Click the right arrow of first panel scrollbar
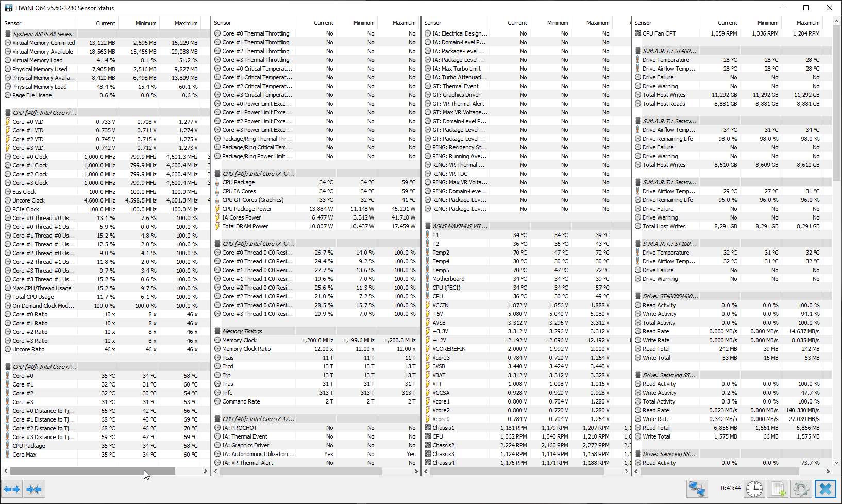 pos(205,471)
